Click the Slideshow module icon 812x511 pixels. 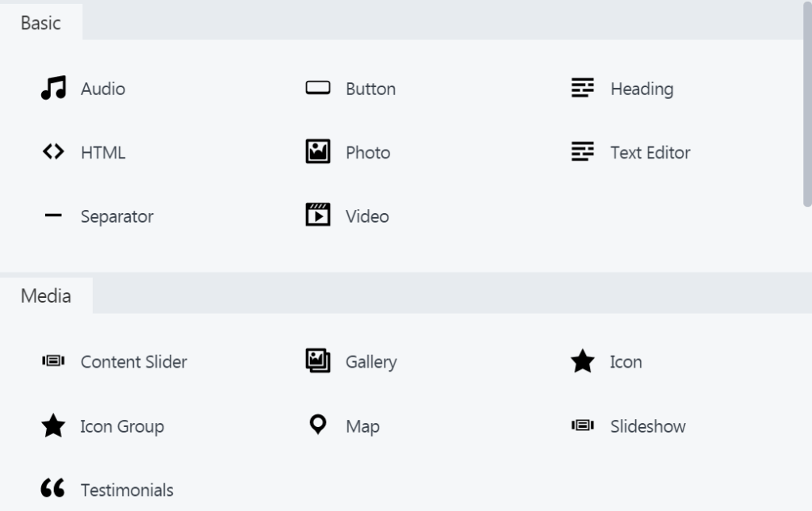coord(582,425)
